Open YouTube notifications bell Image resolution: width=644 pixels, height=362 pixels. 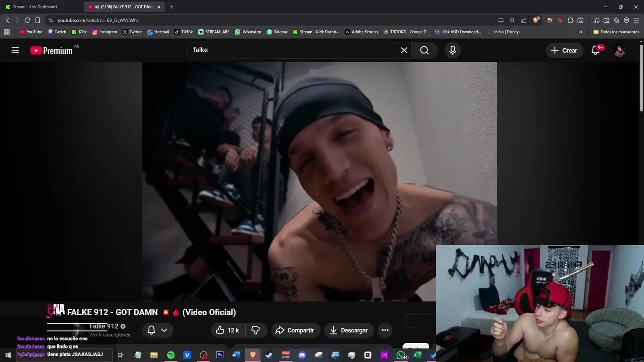596,50
